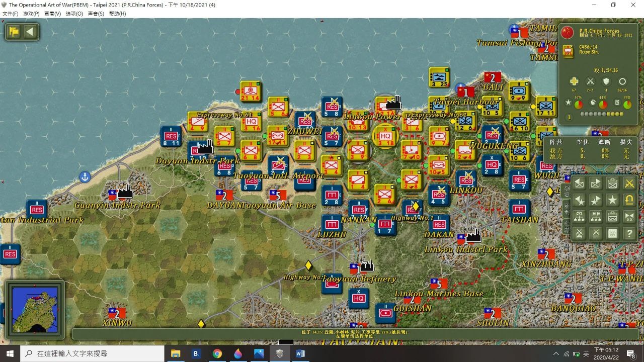Image resolution: width=644 pixels, height=362 pixels.
Task: Open the 帮助(H) menu
Action: click(x=117, y=14)
